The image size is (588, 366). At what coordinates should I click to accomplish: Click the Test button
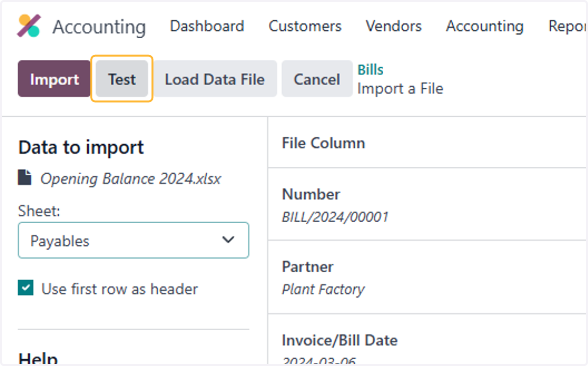pyautogui.click(x=122, y=79)
